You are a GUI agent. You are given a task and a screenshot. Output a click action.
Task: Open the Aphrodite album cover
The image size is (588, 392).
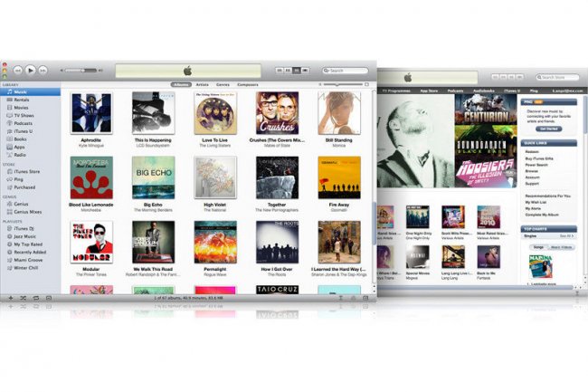(91, 113)
